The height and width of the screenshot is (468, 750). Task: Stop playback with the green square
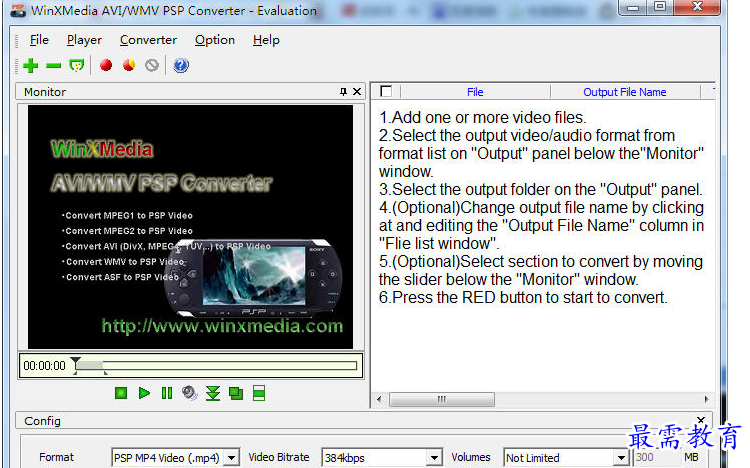(121, 393)
